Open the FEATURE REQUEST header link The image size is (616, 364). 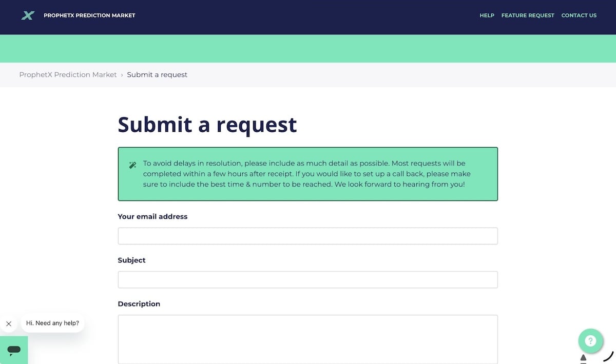point(528,15)
